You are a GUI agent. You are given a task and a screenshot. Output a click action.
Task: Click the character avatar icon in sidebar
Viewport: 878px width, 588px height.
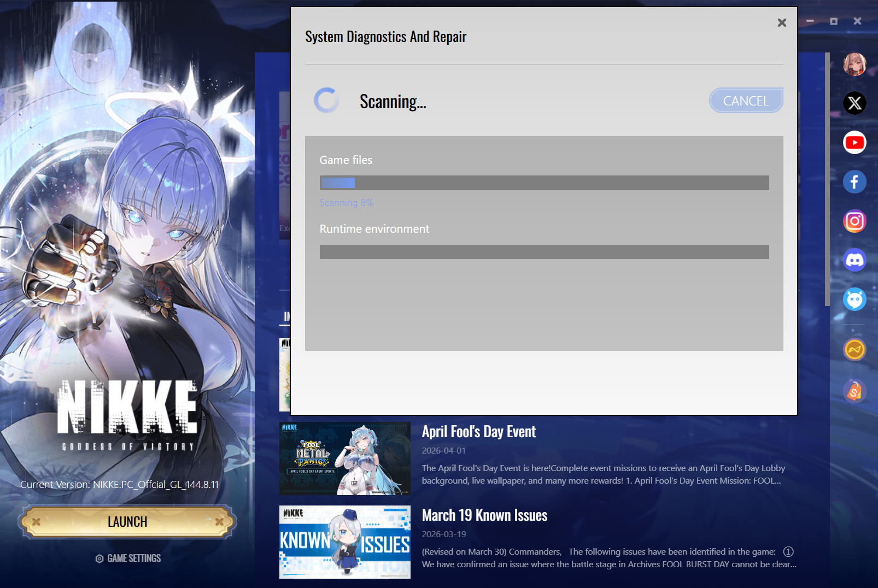[x=854, y=64]
